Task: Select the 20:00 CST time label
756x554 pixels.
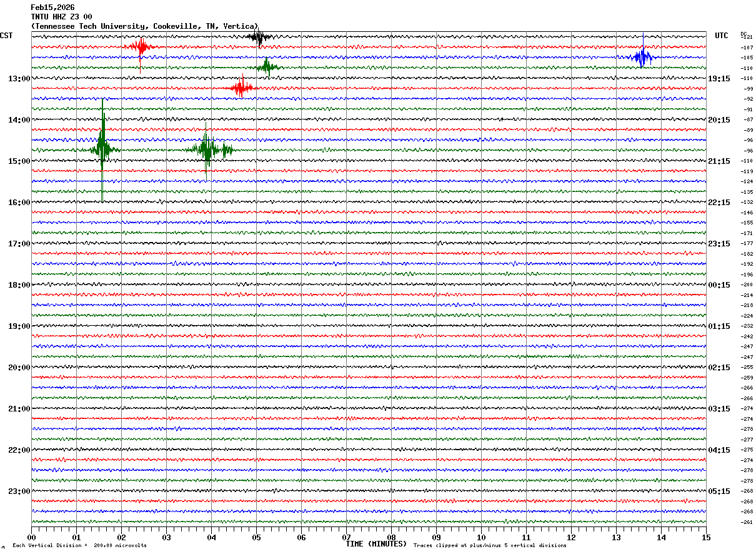Action: click(x=19, y=368)
